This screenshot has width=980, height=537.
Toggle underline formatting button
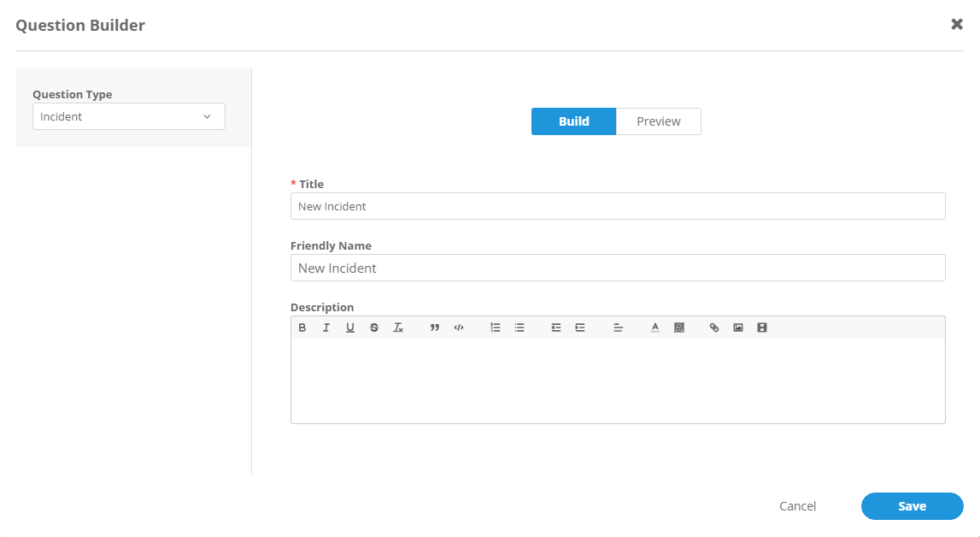pyautogui.click(x=350, y=328)
